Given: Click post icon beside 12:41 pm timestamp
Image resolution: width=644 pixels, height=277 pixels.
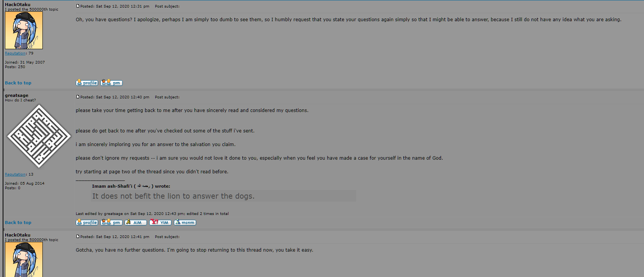Looking at the screenshot, I should tap(78, 237).
